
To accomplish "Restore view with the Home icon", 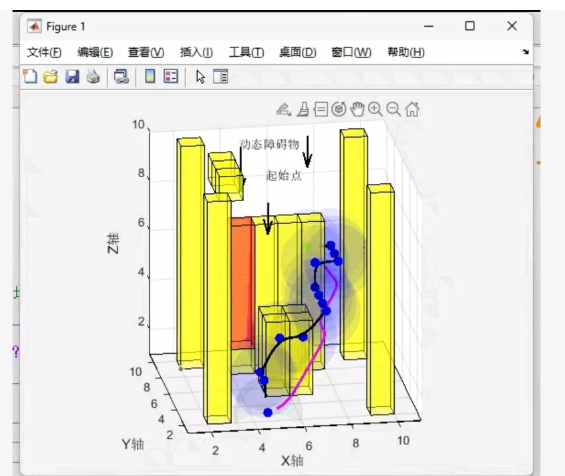I will (412, 109).
